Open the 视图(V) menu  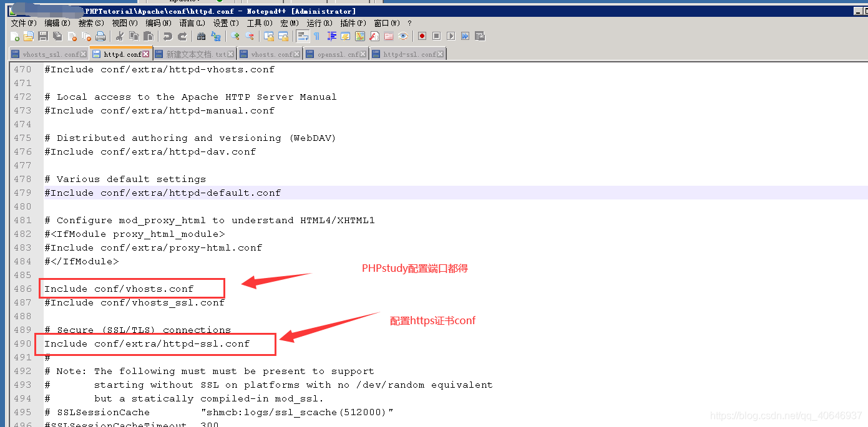pos(125,23)
